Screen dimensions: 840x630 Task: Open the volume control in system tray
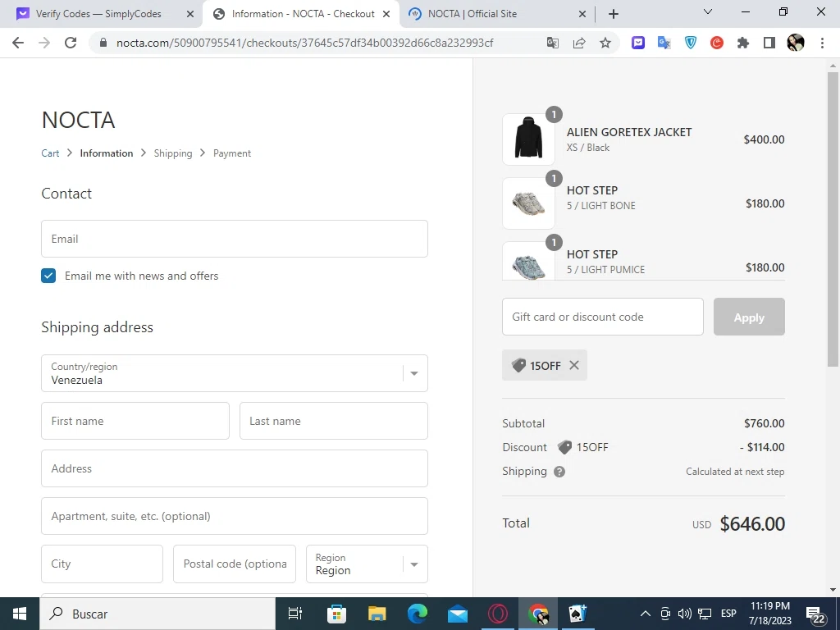(x=685, y=614)
